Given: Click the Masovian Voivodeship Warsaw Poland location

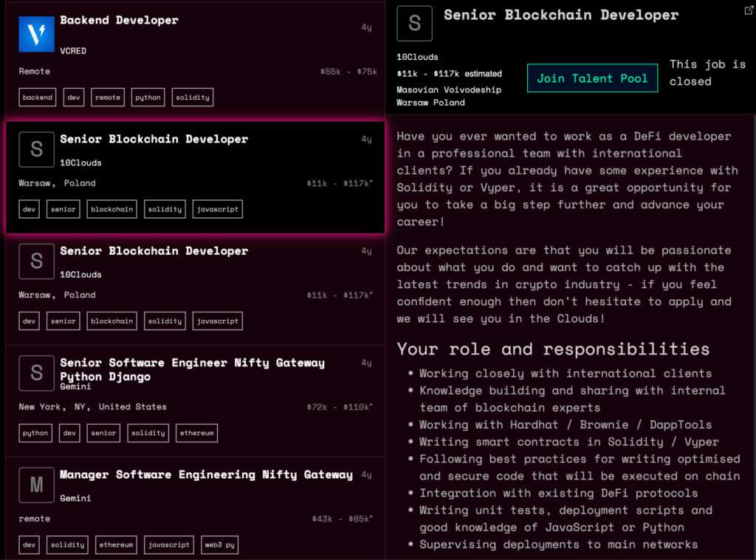Looking at the screenshot, I should click(449, 96).
